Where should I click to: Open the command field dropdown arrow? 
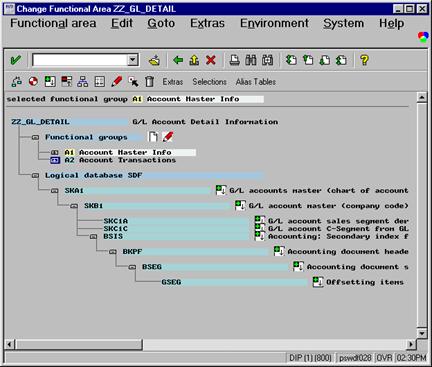point(132,60)
